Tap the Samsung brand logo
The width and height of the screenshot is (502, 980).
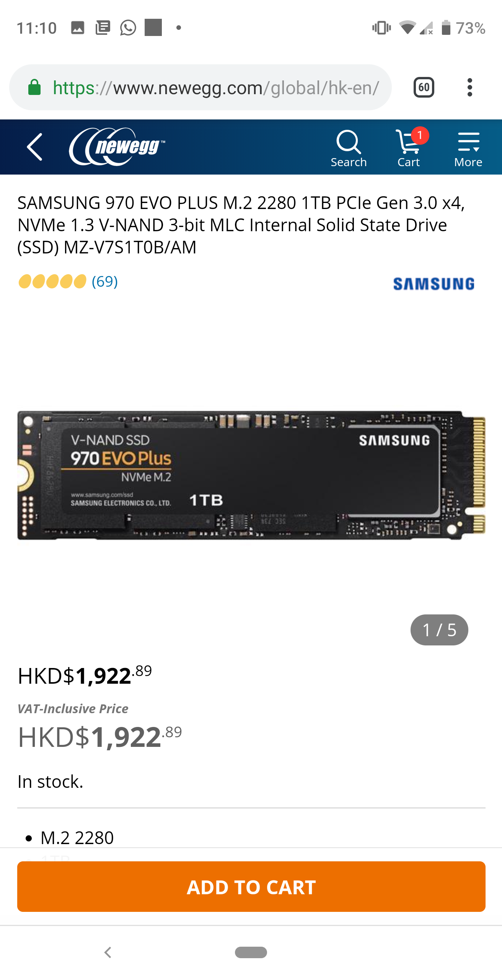pos(434,284)
